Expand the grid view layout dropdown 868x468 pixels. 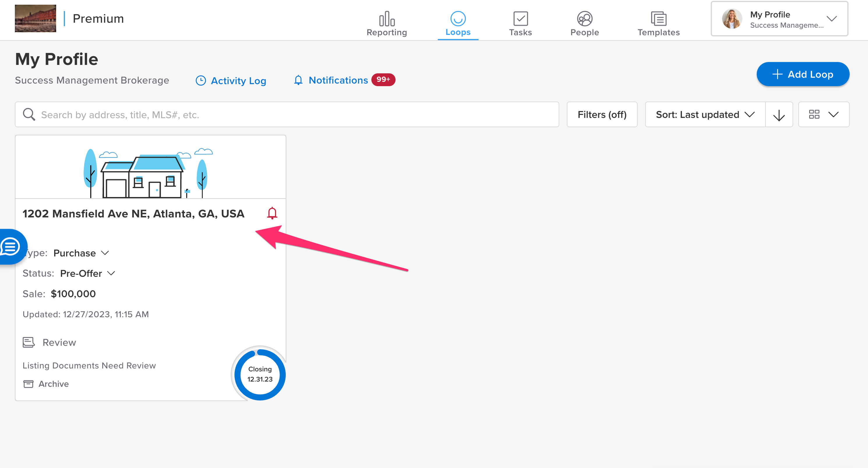tap(823, 114)
